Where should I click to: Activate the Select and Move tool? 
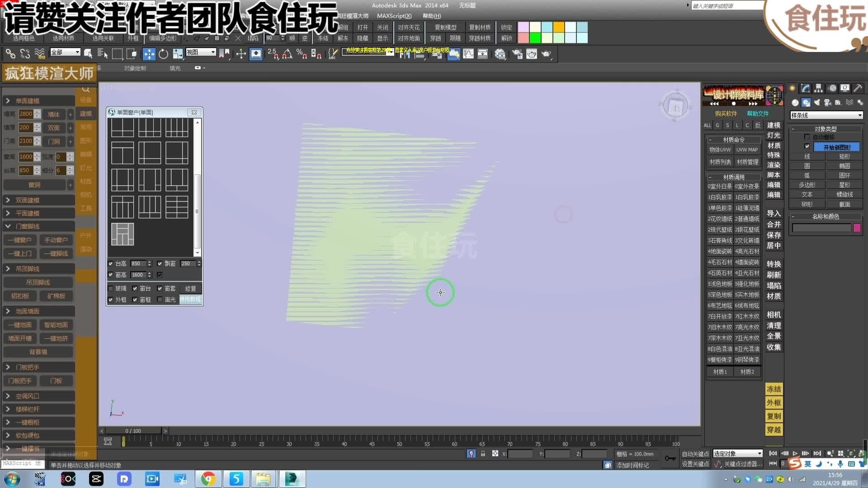tap(149, 54)
